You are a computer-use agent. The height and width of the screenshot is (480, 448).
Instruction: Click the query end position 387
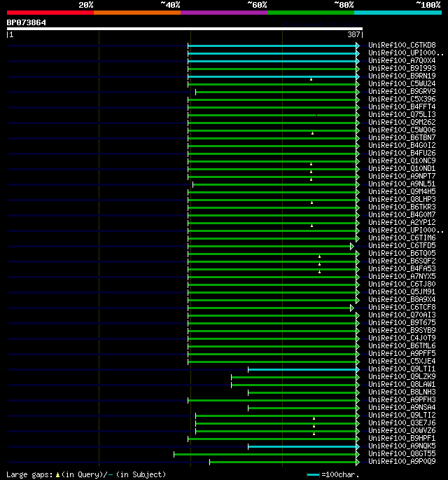pos(353,34)
